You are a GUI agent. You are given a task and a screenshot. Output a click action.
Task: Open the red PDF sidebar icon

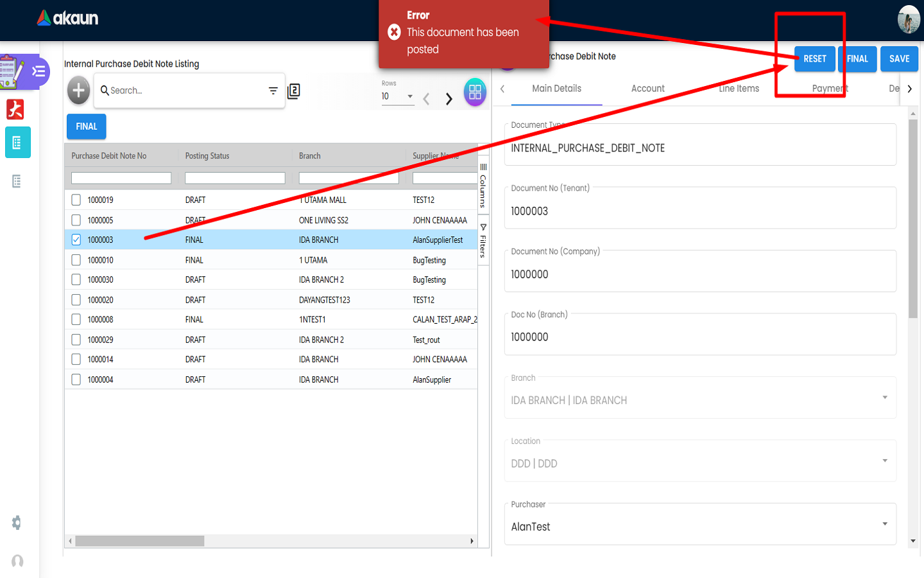tap(15, 110)
